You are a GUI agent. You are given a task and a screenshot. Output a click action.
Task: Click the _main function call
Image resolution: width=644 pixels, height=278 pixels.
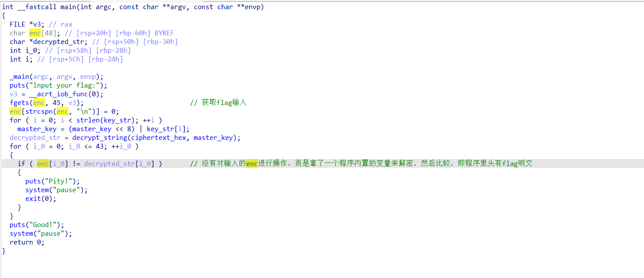pos(20,77)
